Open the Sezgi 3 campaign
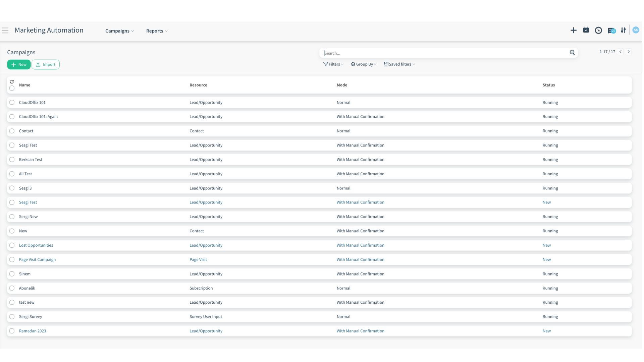 click(319, 188)
